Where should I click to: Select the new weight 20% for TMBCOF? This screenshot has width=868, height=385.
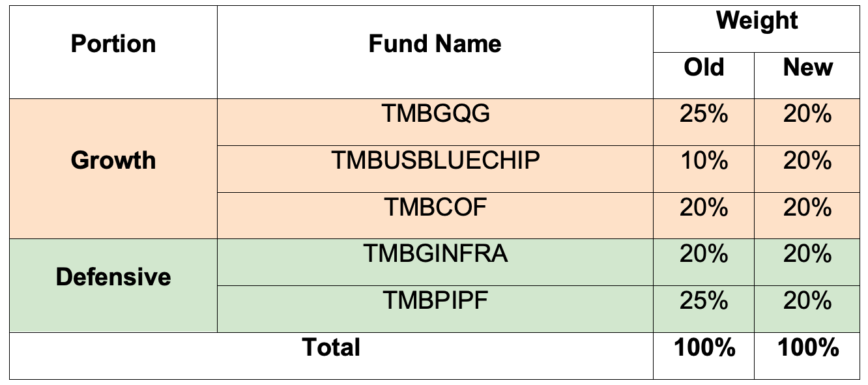coord(807,208)
